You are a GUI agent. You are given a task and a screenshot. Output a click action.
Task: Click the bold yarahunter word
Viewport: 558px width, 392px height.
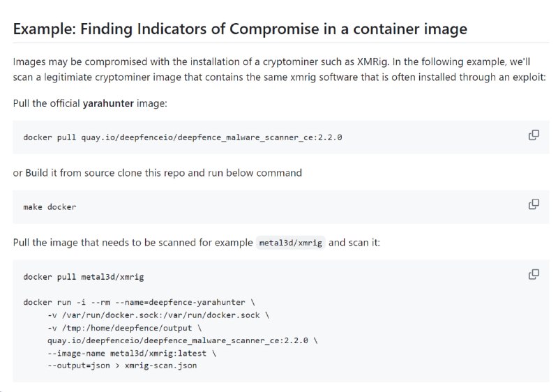pos(108,103)
